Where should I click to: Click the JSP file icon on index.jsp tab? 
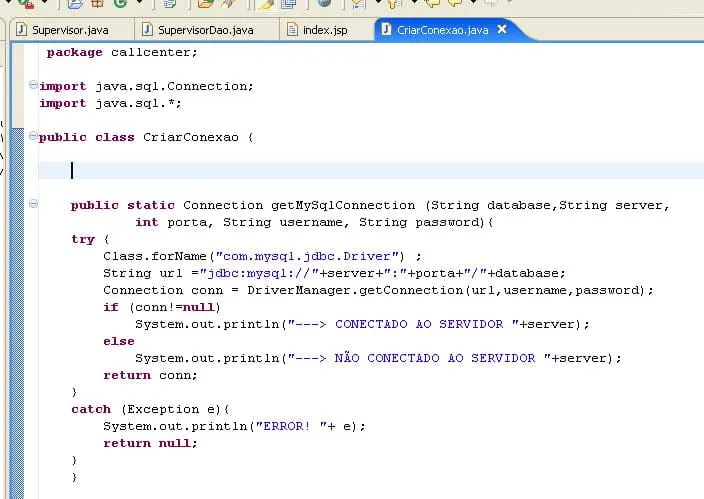coord(292,30)
